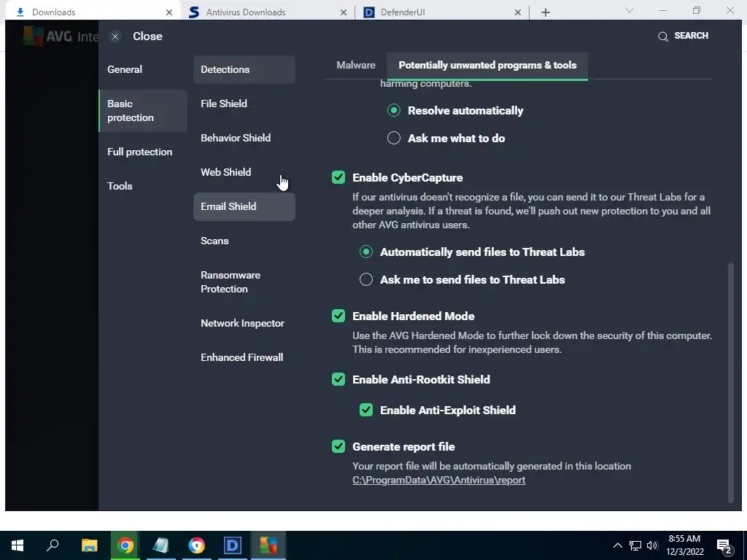Switch to the Antivirus Downloads browser tab
This screenshot has width=747, height=560.
(267, 12)
